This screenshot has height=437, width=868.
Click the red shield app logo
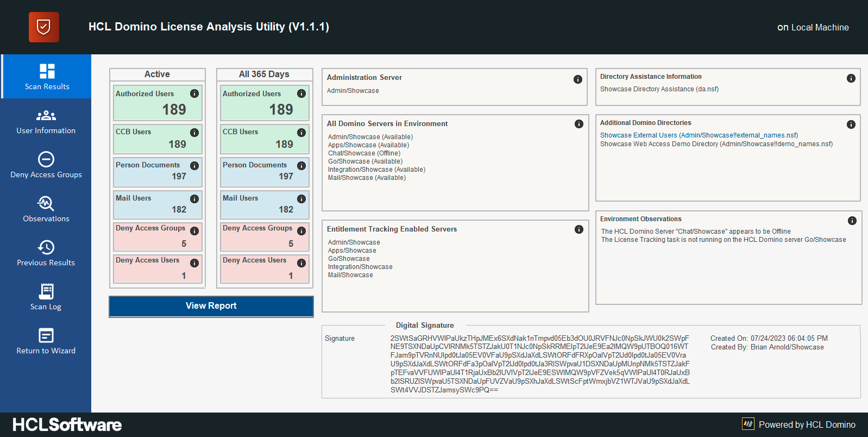pyautogui.click(x=44, y=27)
